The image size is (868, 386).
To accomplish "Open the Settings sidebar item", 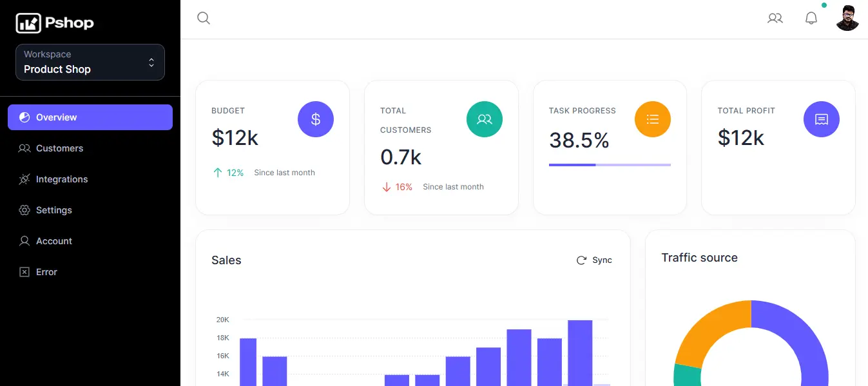I will pyautogui.click(x=90, y=210).
